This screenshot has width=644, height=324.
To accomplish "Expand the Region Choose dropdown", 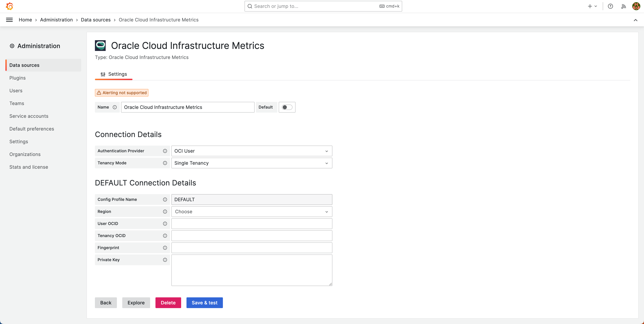I will (252, 212).
